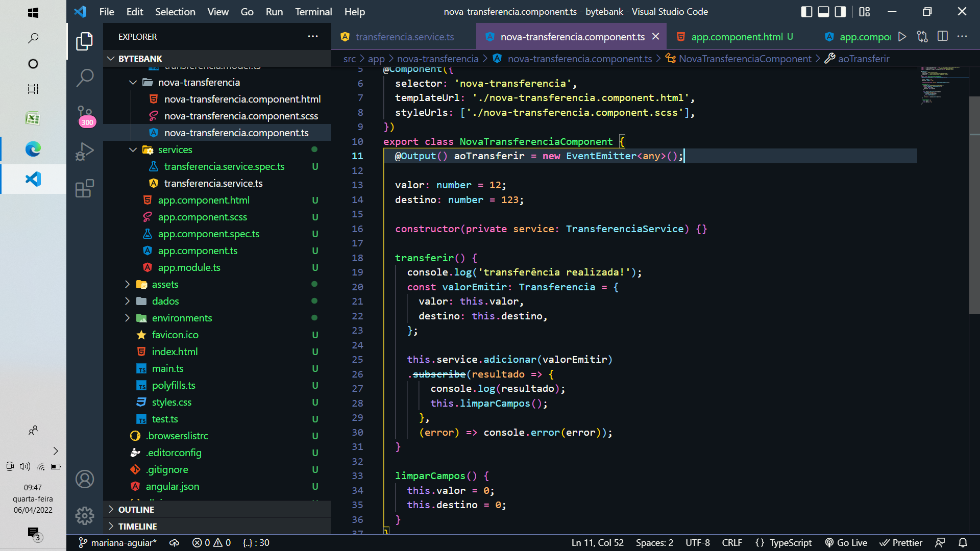Open Explorer Views and More Actions ellipsis
Viewport: 980px width, 551px height.
pos(313,37)
